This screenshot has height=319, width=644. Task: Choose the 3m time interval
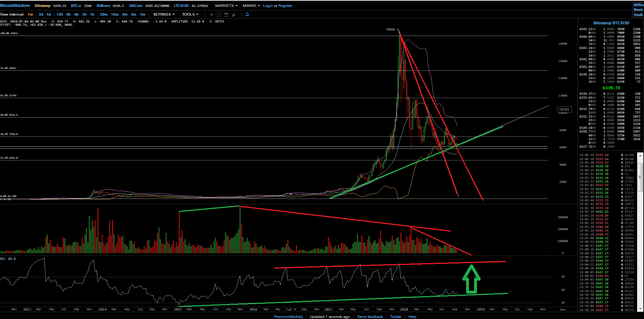133,15
